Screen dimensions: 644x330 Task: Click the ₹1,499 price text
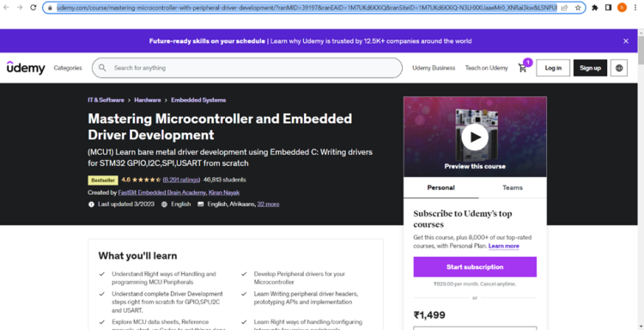pyautogui.click(x=429, y=315)
